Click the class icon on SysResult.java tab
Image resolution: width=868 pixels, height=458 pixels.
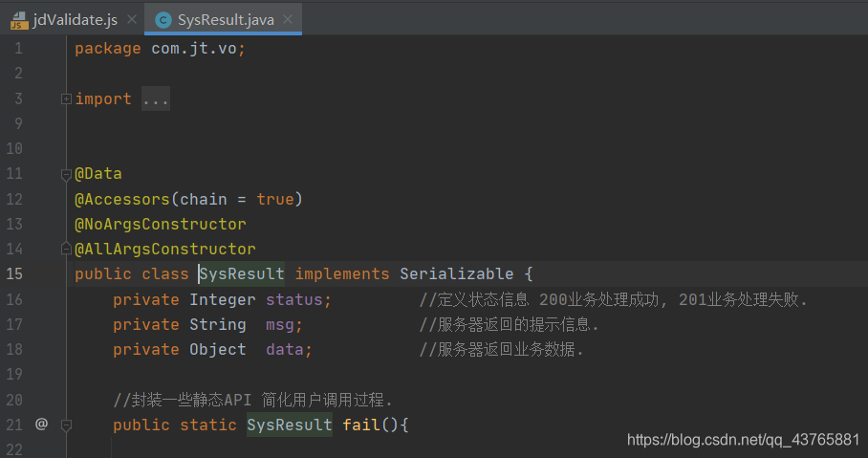(163, 20)
